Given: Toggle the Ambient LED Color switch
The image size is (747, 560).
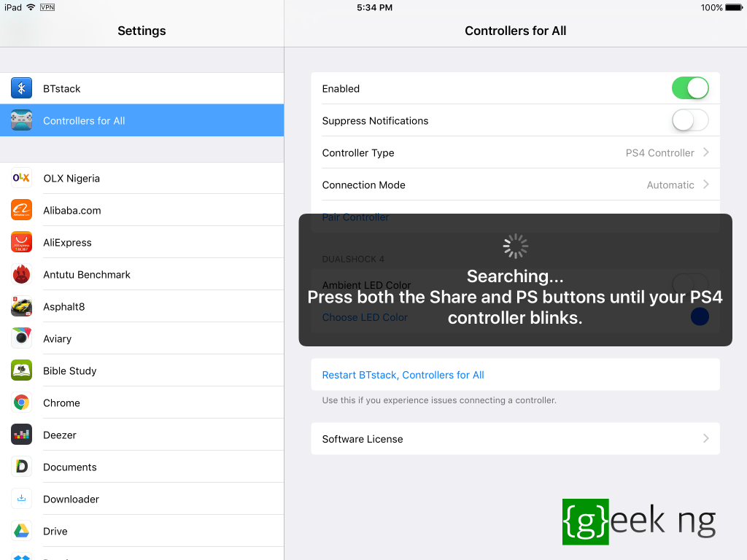Looking at the screenshot, I should point(690,284).
